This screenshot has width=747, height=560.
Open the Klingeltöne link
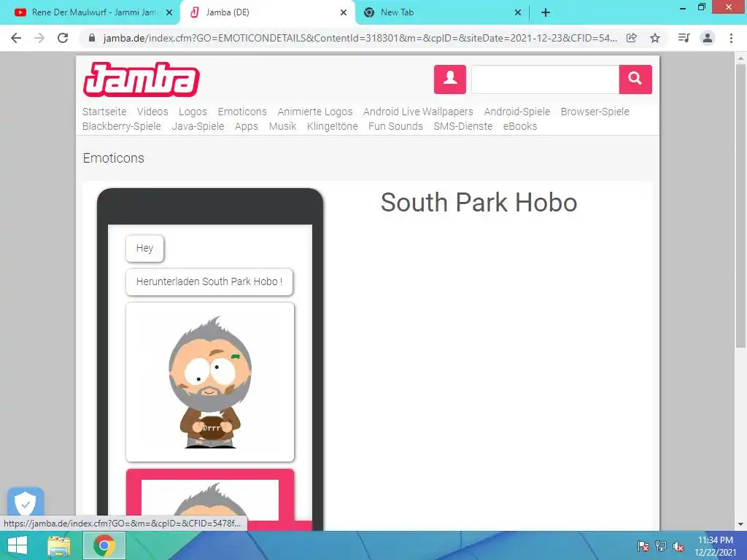pos(332,126)
